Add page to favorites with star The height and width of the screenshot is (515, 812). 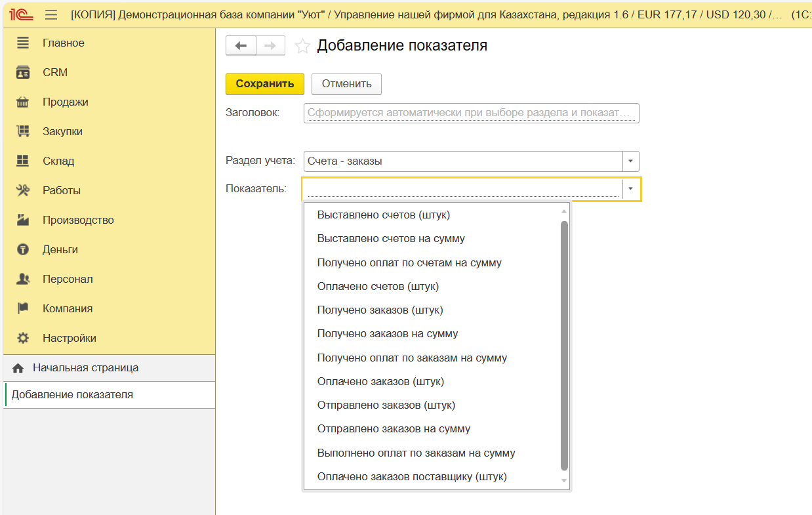tap(302, 46)
